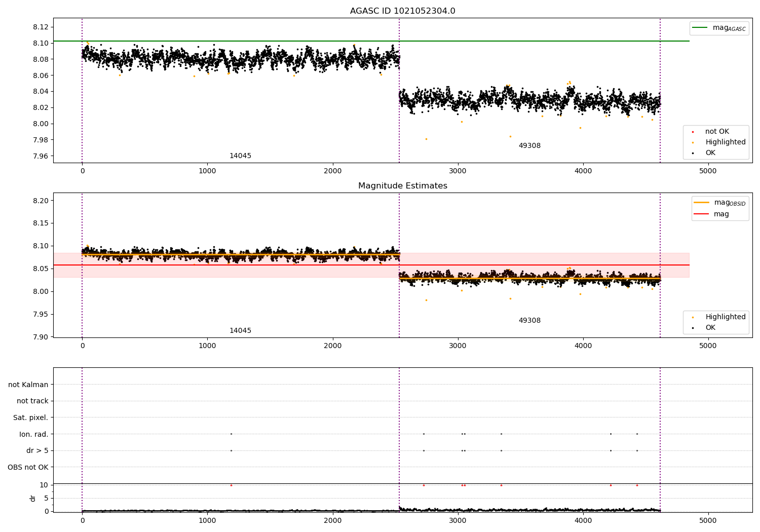Click the 'Ion. rad.' flag dot in obsid 14045
This screenshot has width=760, height=532.
231,434
